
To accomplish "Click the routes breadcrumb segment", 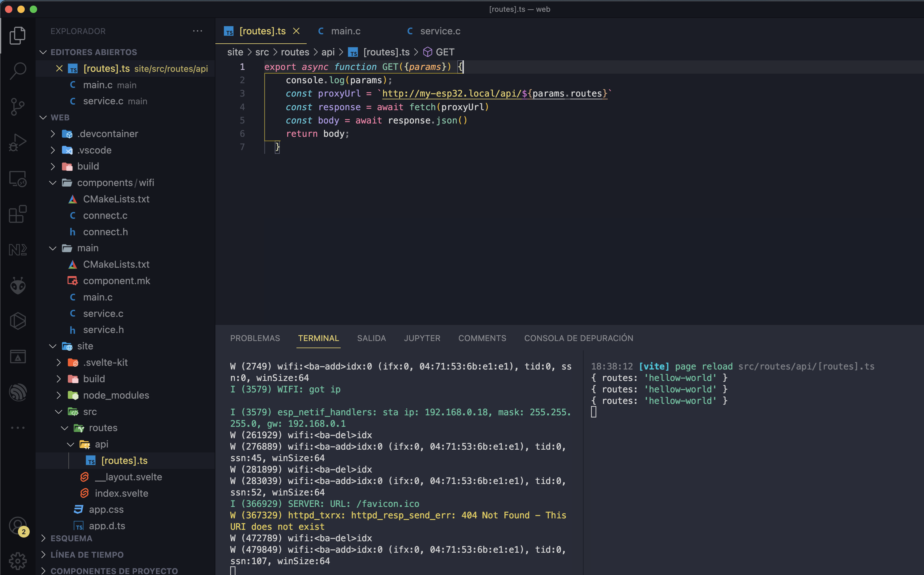I will (x=295, y=52).
